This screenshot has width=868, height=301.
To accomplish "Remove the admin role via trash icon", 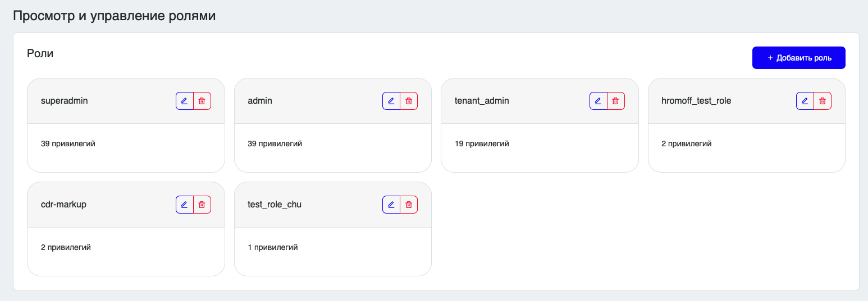I will click(409, 101).
